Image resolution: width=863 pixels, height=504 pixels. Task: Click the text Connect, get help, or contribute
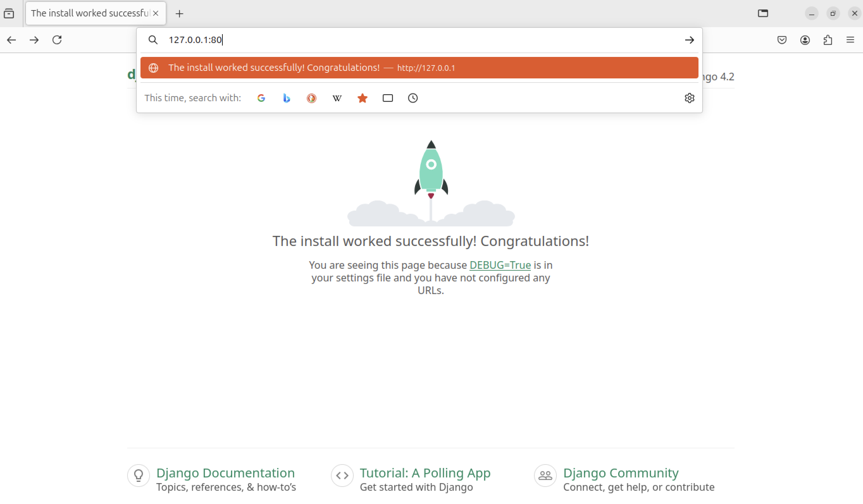[x=639, y=487]
